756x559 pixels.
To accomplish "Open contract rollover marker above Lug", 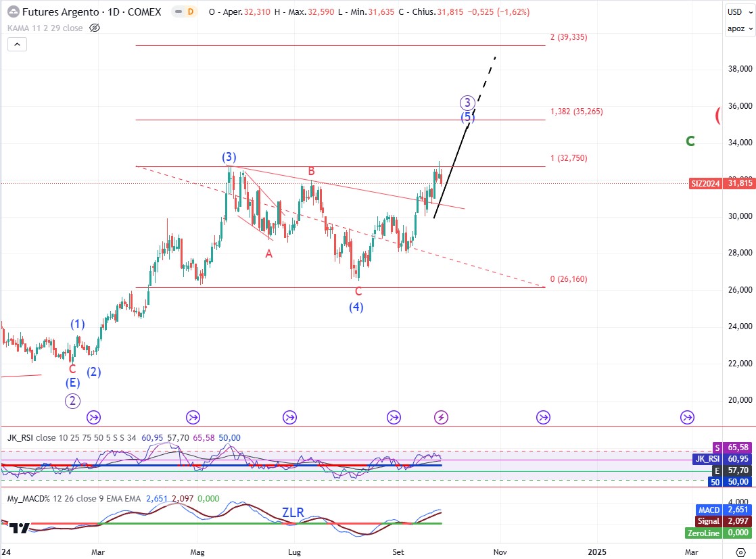I will tap(289, 417).
